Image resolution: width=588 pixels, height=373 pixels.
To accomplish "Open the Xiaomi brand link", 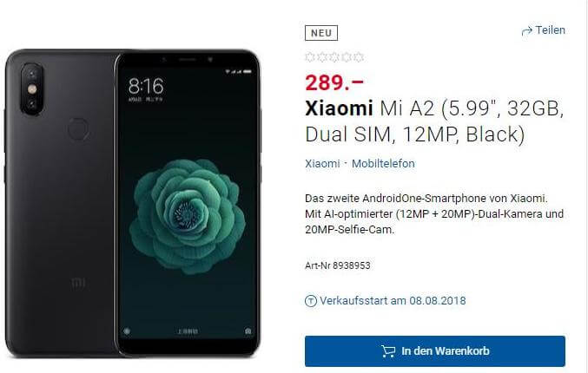I will point(322,164).
